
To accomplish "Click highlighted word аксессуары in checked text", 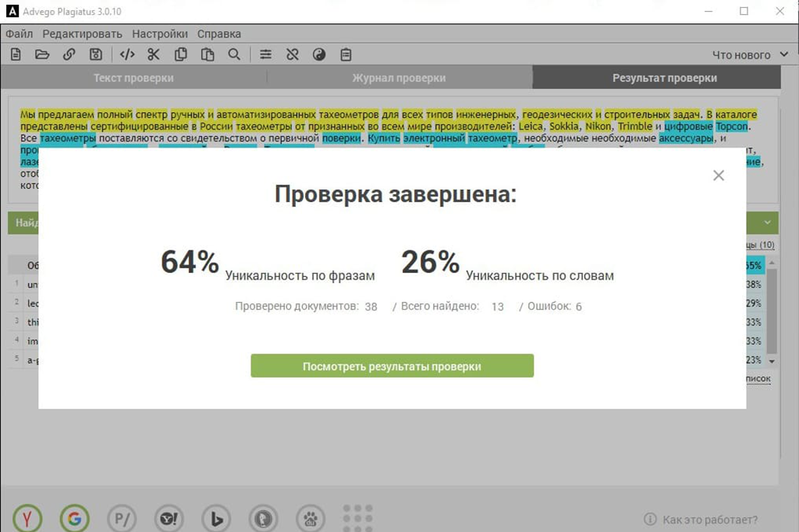I will 686,138.
